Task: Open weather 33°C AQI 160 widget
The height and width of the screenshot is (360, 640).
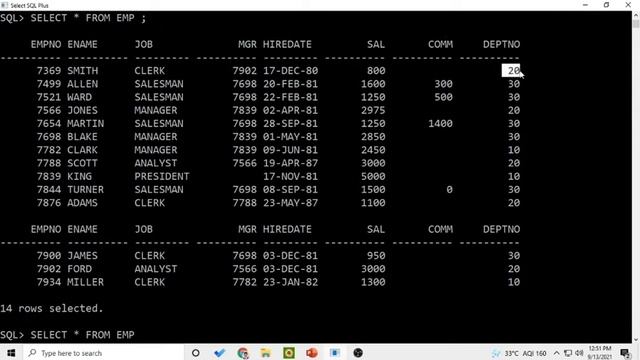Action: (519, 353)
